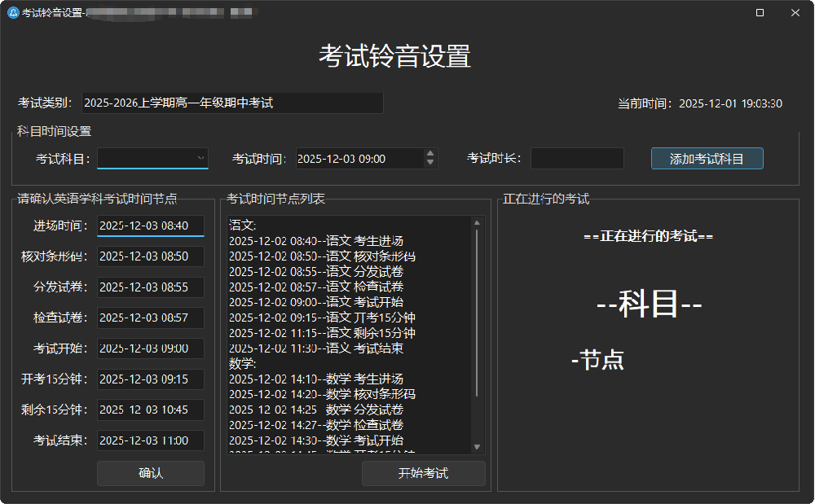Open the 考试科目 subject dropdown

click(200, 158)
